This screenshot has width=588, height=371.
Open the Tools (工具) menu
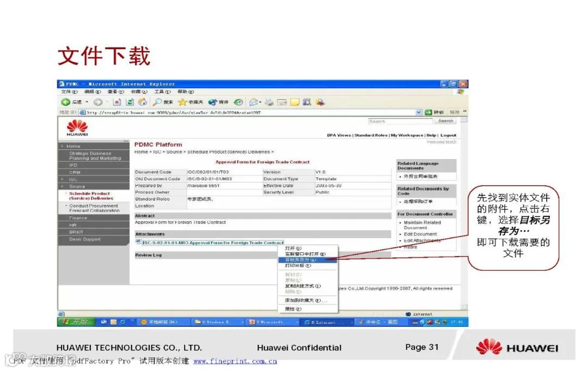click(x=162, y=92)
